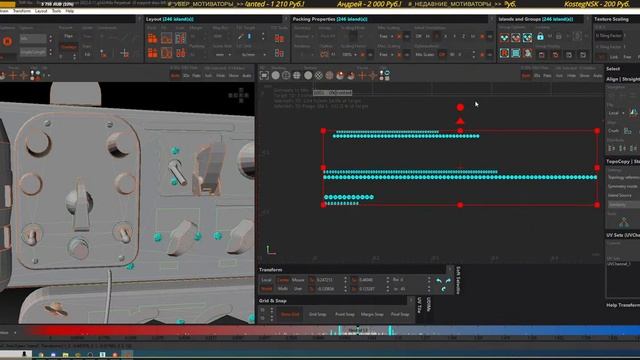Image resolution: width=640 pixels, height=360 pixels.
Task: Collapse the Transform panel
Action: click(450, 269)
